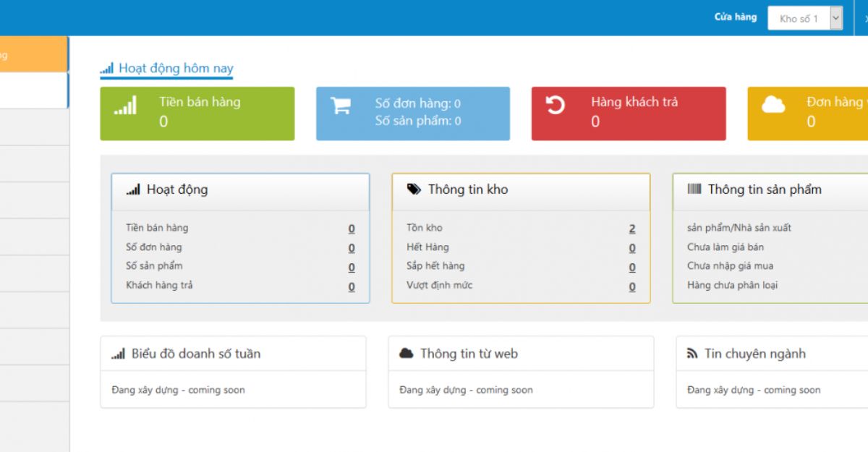Click the bars icon next to Hoạt động panel title
Viewport: 868px width, 452px height.
133,189
